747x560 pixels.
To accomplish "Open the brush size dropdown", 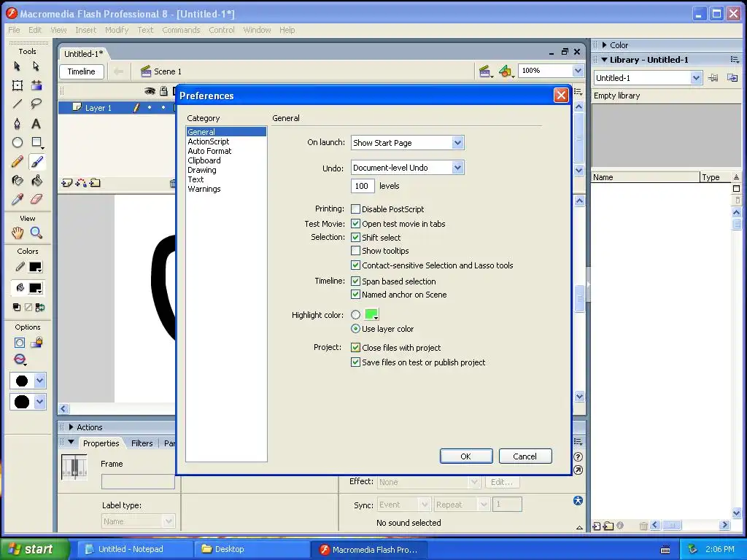I will click(x=39, y=381).
